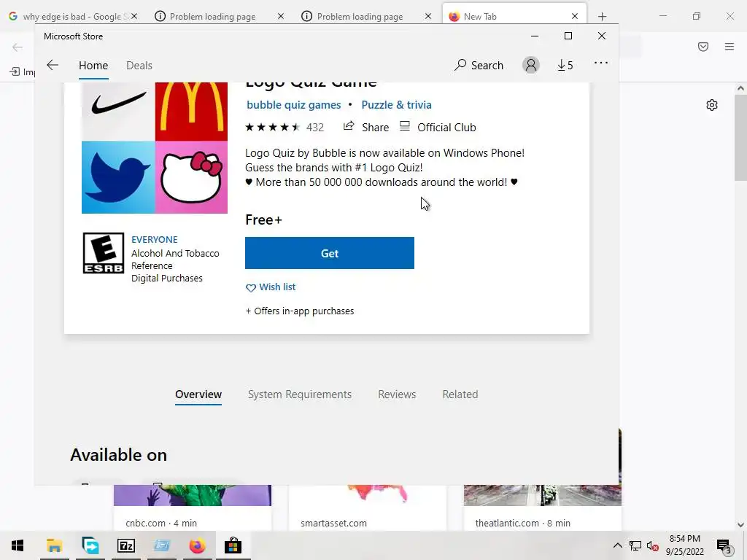Go back in Microsoft Store
Viewport: 747px width, 560px height.
53,65
